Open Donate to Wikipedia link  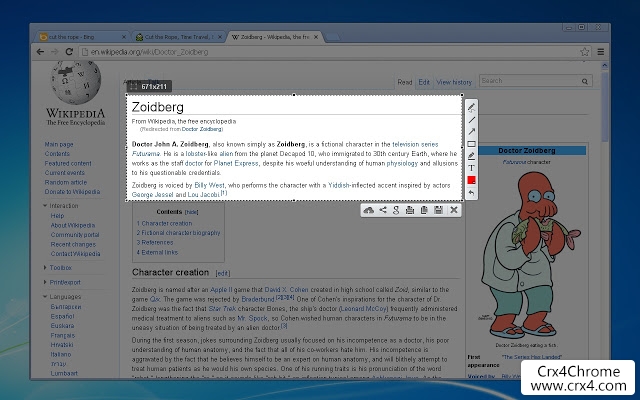click(72, 191)
